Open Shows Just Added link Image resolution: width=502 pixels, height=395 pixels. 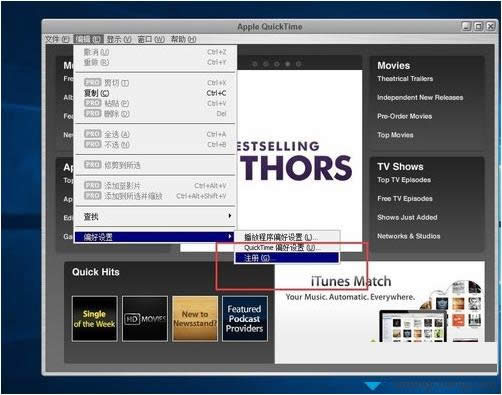(x=407, y=217)
